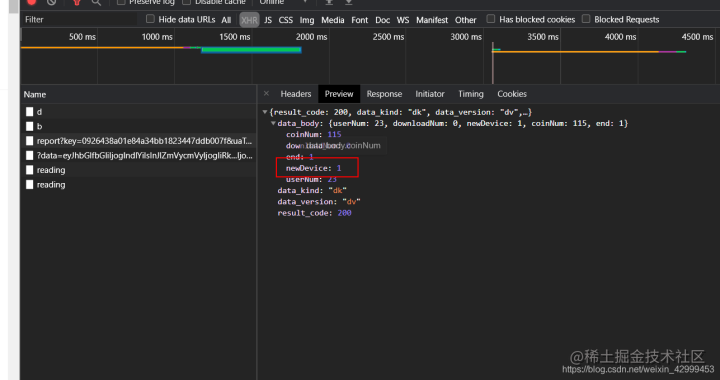
Task: Filter requests by Manifest type
Action: [432, 20]
